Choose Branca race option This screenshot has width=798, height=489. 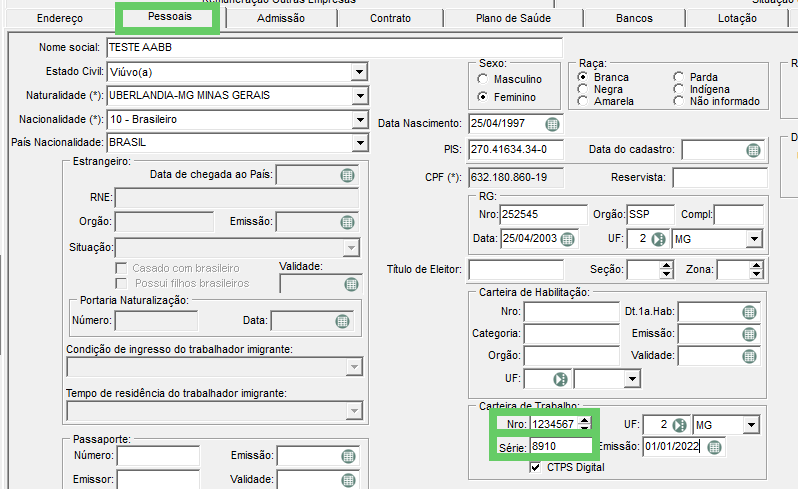(583, 77)
